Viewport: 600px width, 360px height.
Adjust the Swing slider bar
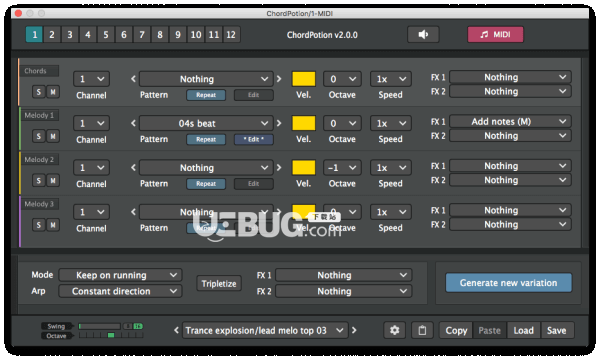(x=99, y=326)
